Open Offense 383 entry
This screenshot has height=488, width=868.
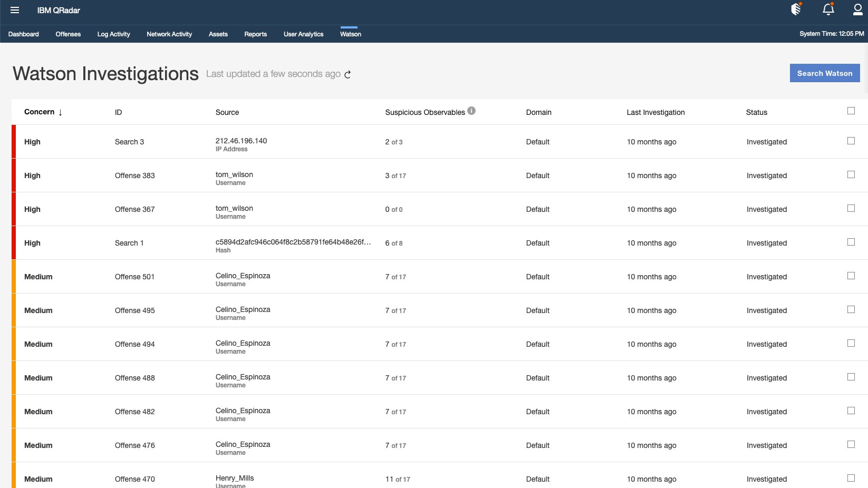(134, 175)
